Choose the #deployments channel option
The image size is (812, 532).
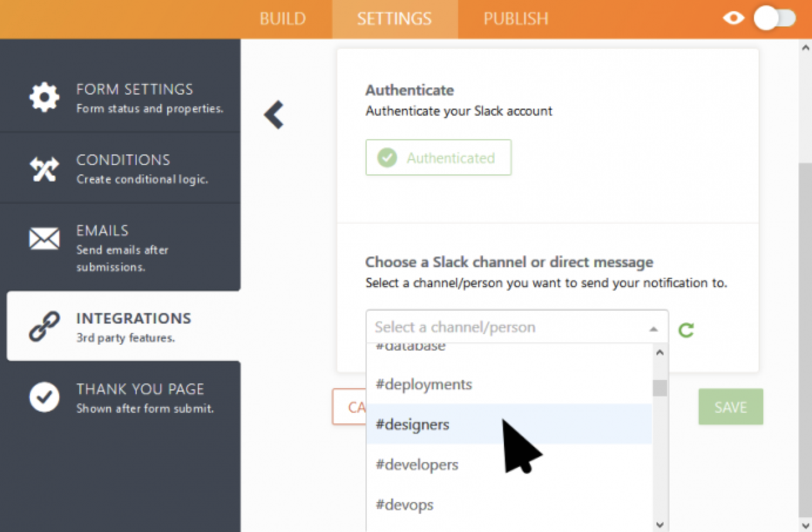click(x=424, y=385)
